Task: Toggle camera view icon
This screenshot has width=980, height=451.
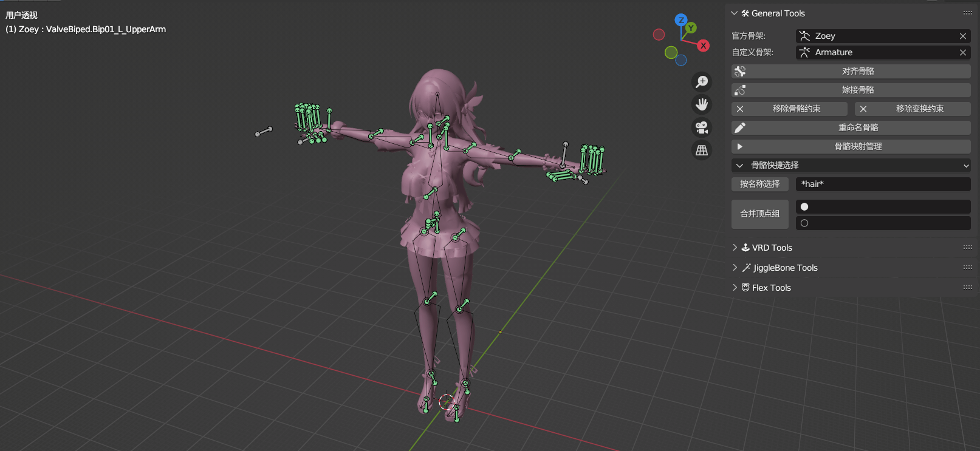Action: point(702,127)
